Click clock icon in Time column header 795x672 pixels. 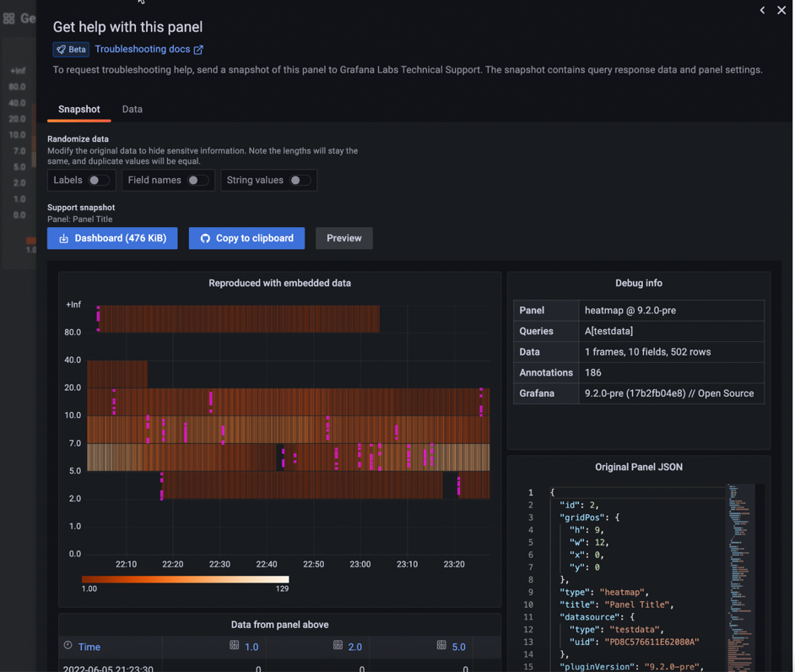[68, 646]
